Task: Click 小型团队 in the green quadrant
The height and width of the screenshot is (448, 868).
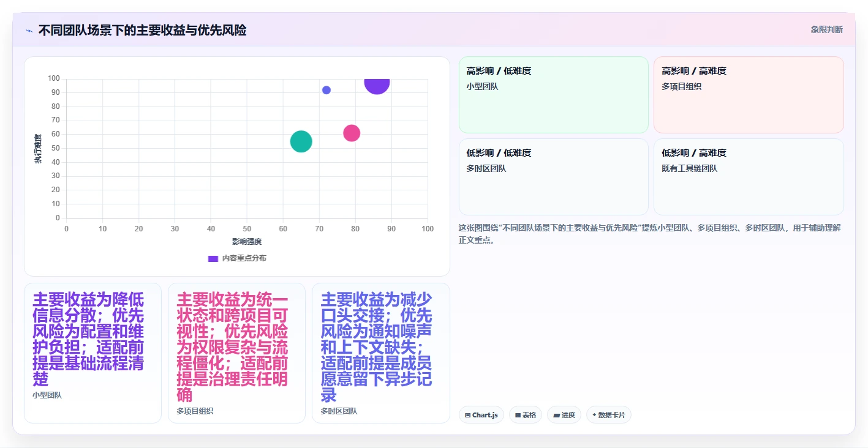Action: [x=482, y=87]
